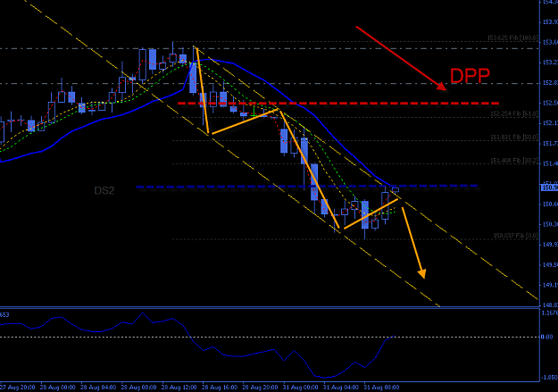
Task: Select the DS2 level label
Action: (x=104, y=191)
